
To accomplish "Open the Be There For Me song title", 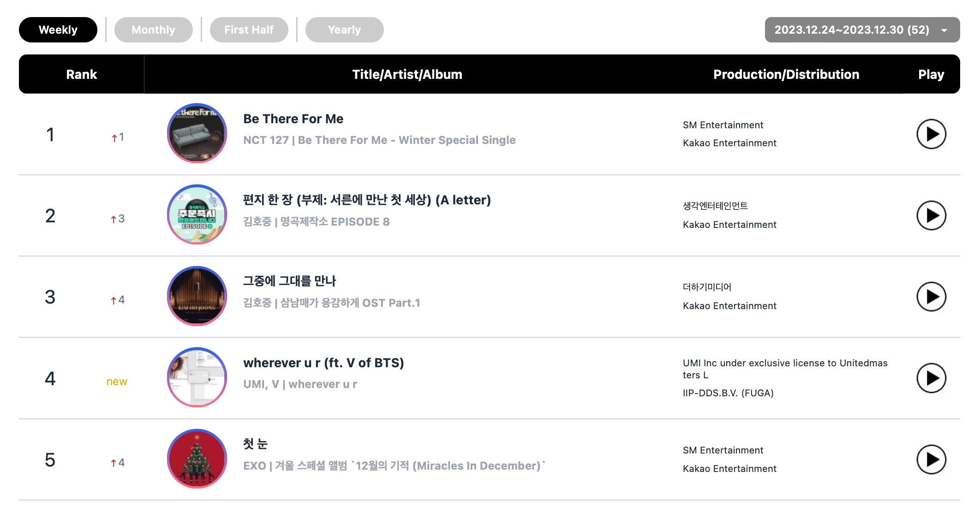I will [293, 119].
